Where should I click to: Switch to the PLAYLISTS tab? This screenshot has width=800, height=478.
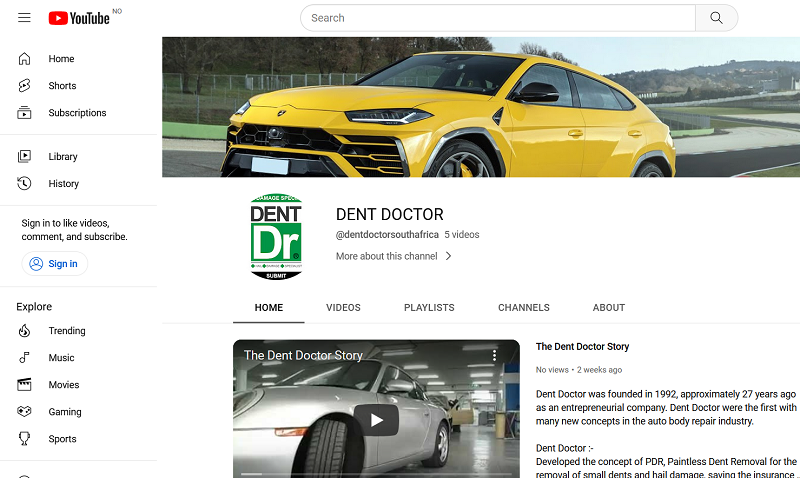(x=429, y=308)
